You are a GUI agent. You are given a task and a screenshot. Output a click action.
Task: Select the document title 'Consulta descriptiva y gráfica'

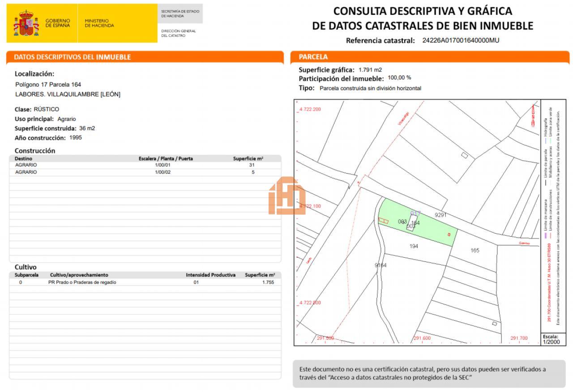pyautogui.click(x=423, y=11)
